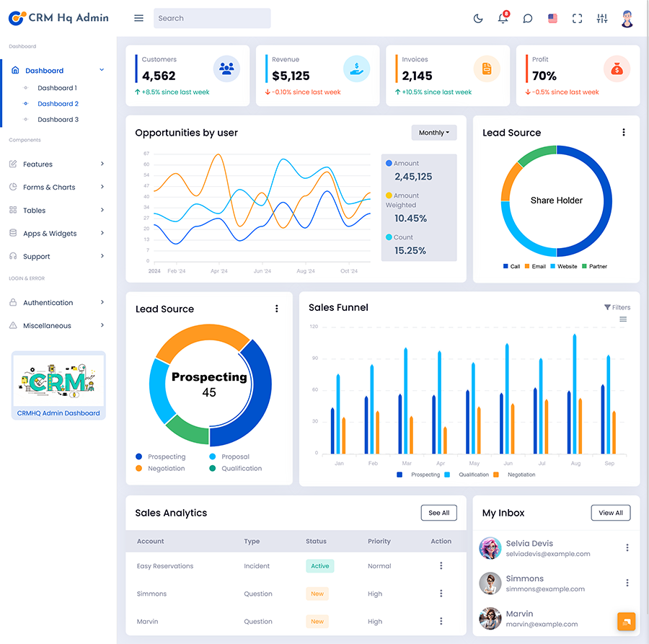Open options menu on Share Holder card

point(623,133)
